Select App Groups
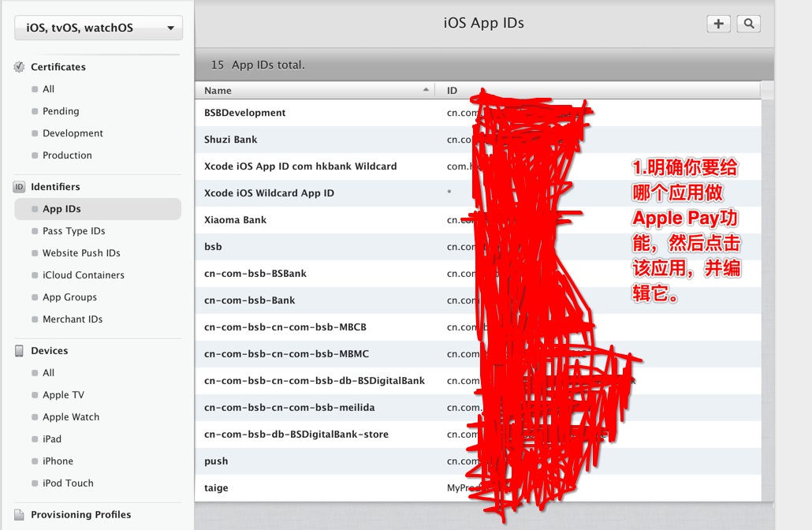Image resolution: width=812 pixels, height=530 pixels. (69, 297)
